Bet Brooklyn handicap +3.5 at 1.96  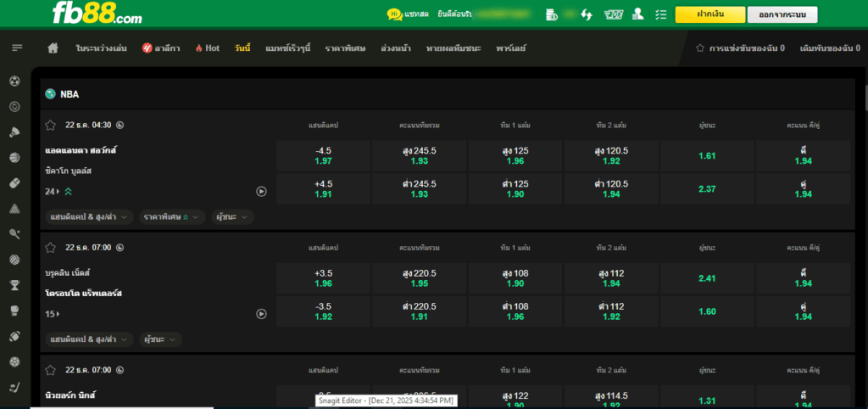coord(323,278)
